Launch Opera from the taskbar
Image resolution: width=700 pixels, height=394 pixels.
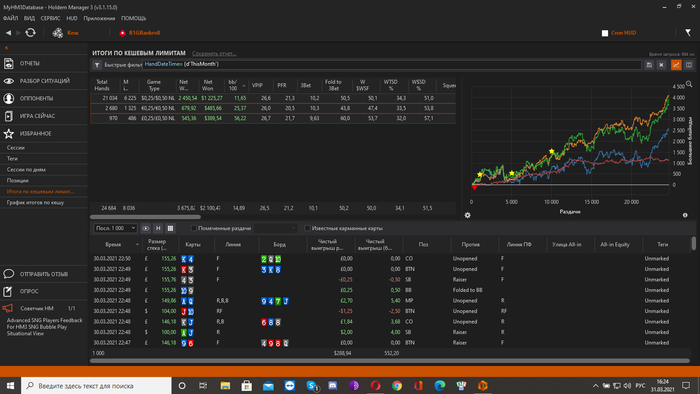pos(375,386)
